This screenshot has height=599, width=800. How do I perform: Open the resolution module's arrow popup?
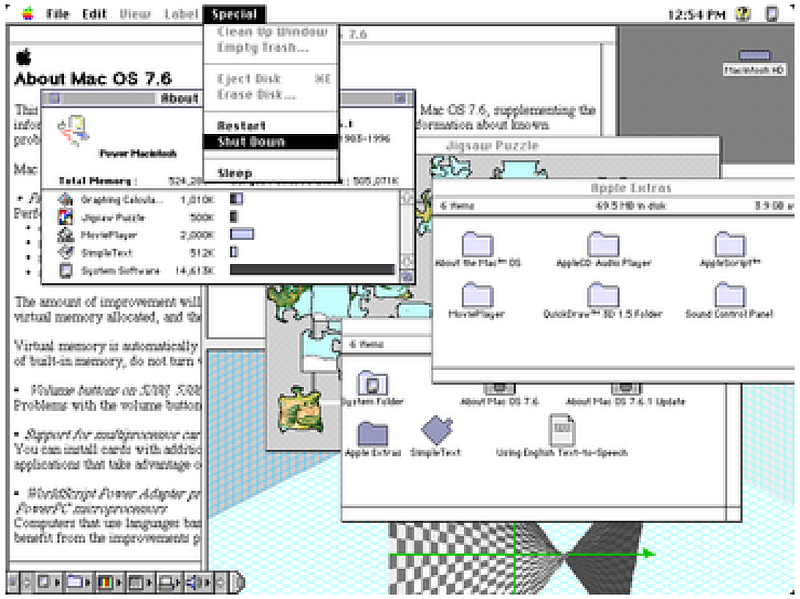(x=149, y=582)
